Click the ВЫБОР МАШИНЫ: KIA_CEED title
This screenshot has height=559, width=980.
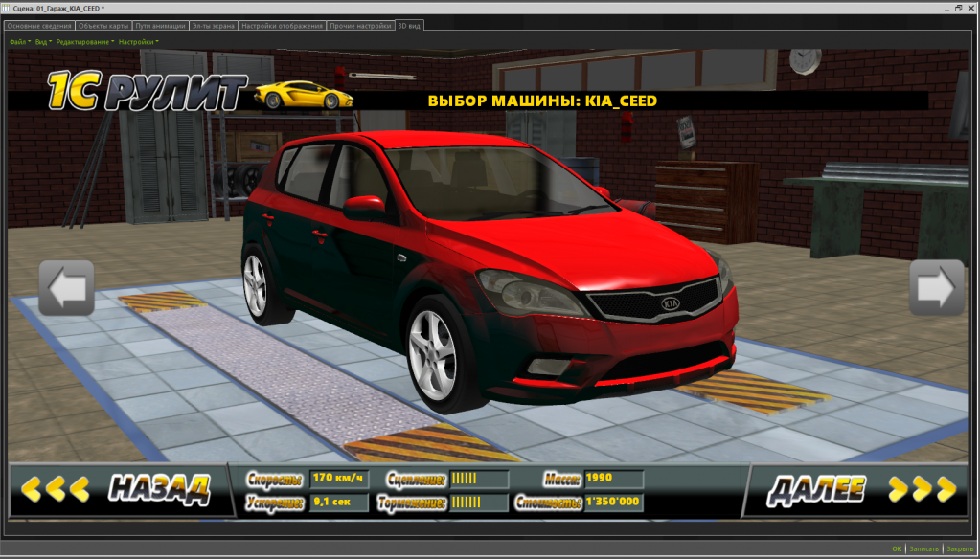(x=542, y=101)
